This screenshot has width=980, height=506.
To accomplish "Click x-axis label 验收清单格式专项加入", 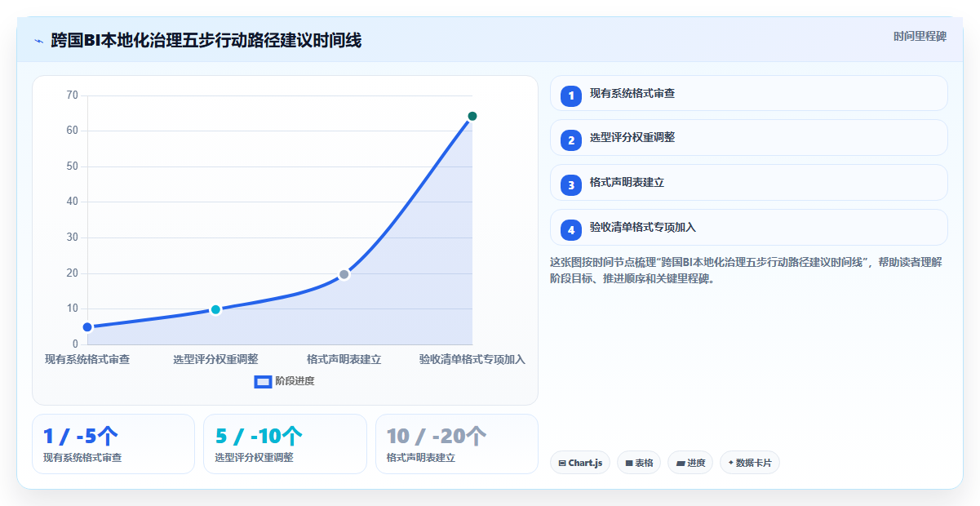I will pos(472,359).
